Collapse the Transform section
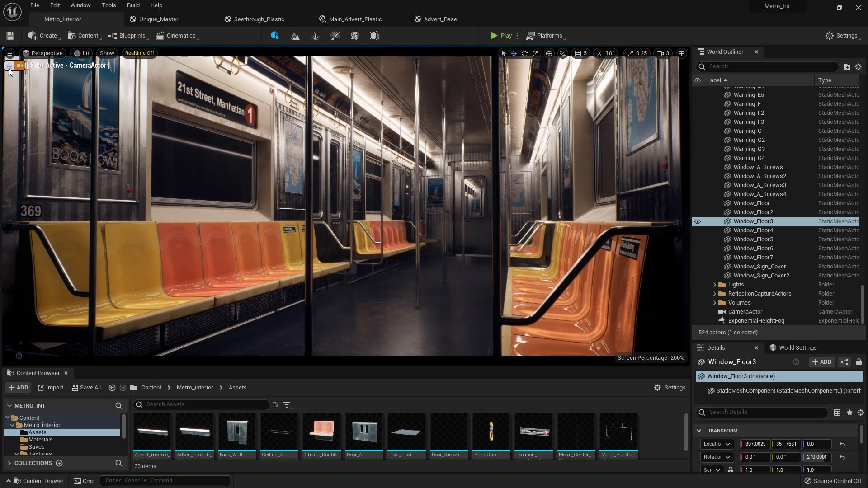 click(x=699, y=431)
